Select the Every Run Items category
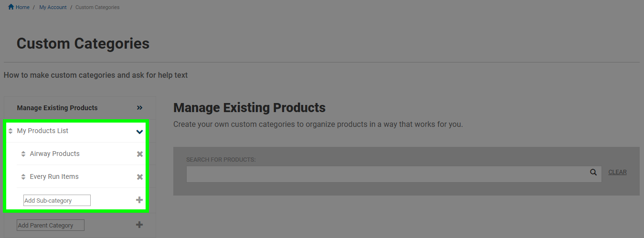644x238 pixels. (54, 176)
